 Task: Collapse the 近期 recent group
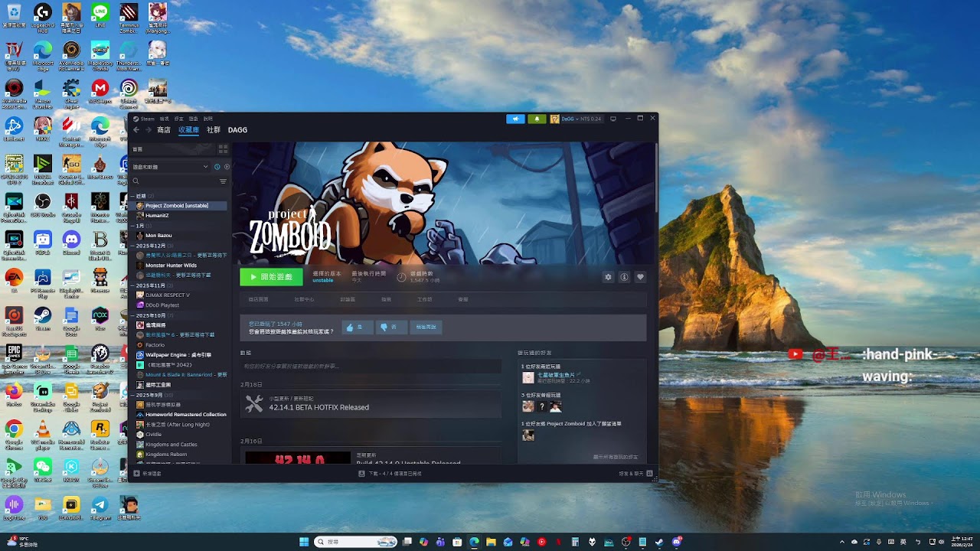[132, 196]
